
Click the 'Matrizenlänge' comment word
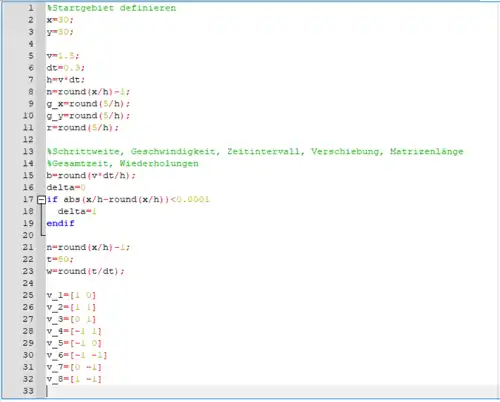(427, 152)
